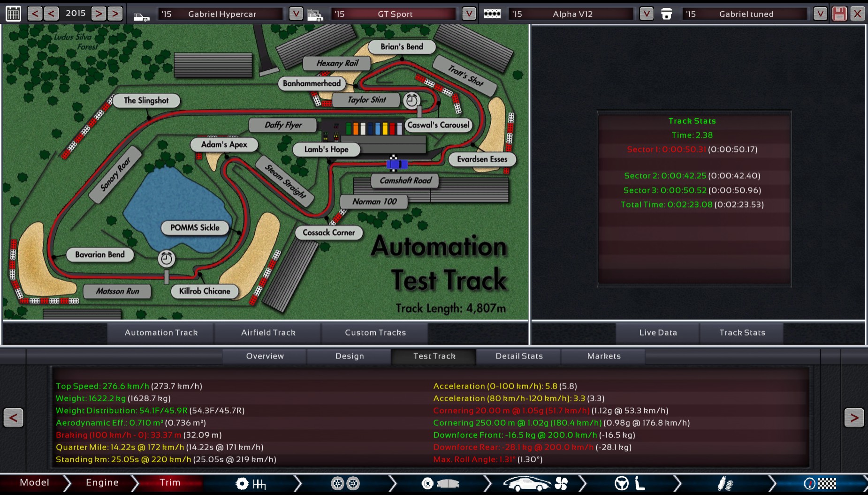Screen dimensions: 868x495
Task: Expand the Alpha V12 engine family dropdown
Action: pyautogui.click(x=646, y=14)
